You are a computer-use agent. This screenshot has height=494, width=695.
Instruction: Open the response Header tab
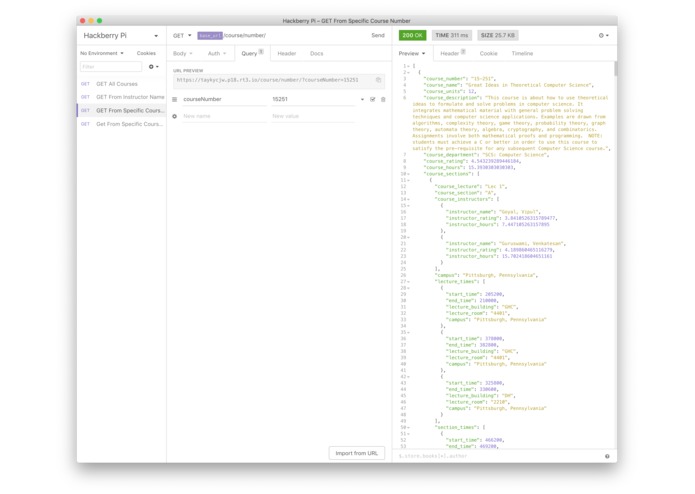point(453,53)
